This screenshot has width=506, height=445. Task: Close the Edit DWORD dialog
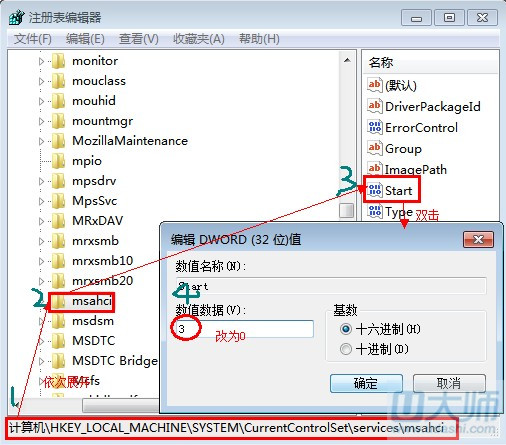click(x=478, y=239)
